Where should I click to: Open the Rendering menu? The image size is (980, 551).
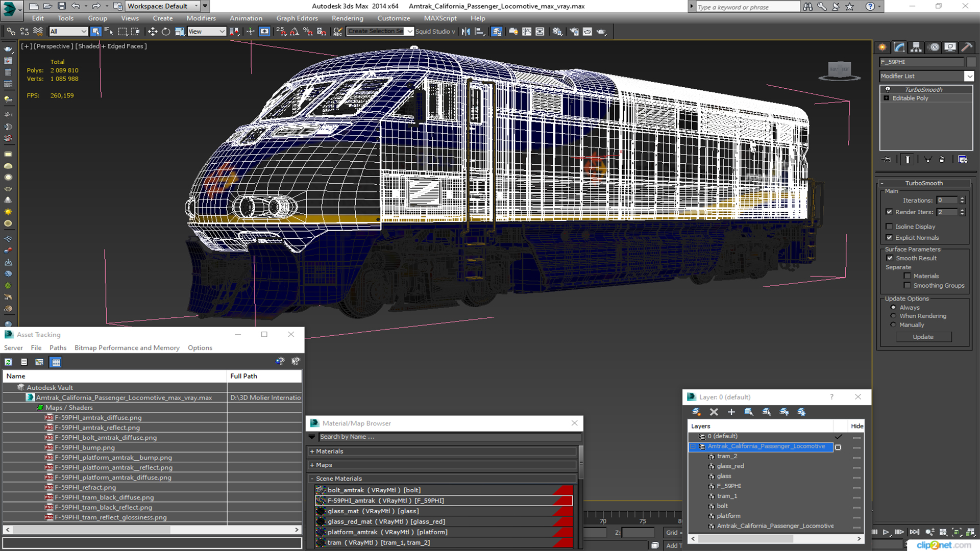tap(347, 18)
